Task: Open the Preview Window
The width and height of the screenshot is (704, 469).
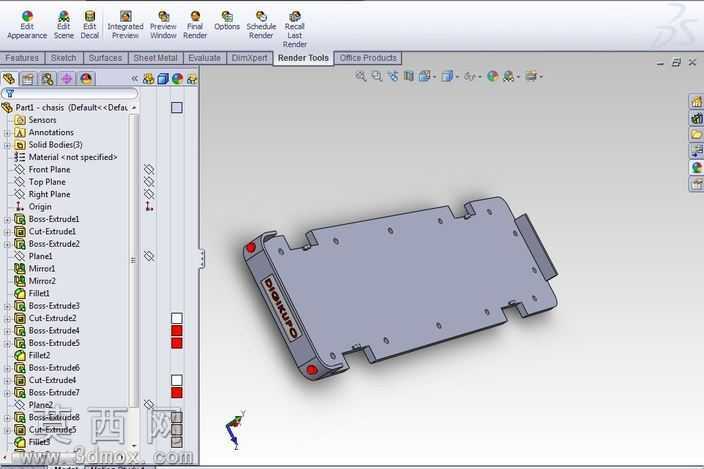Action: point(163,25)
